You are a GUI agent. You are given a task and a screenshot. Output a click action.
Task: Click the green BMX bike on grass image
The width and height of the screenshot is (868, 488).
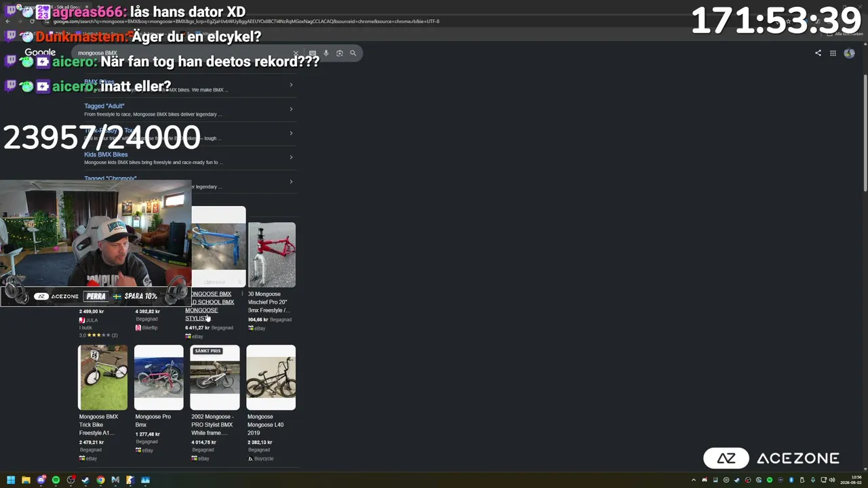pyautogui.click(x=102, y=378)
